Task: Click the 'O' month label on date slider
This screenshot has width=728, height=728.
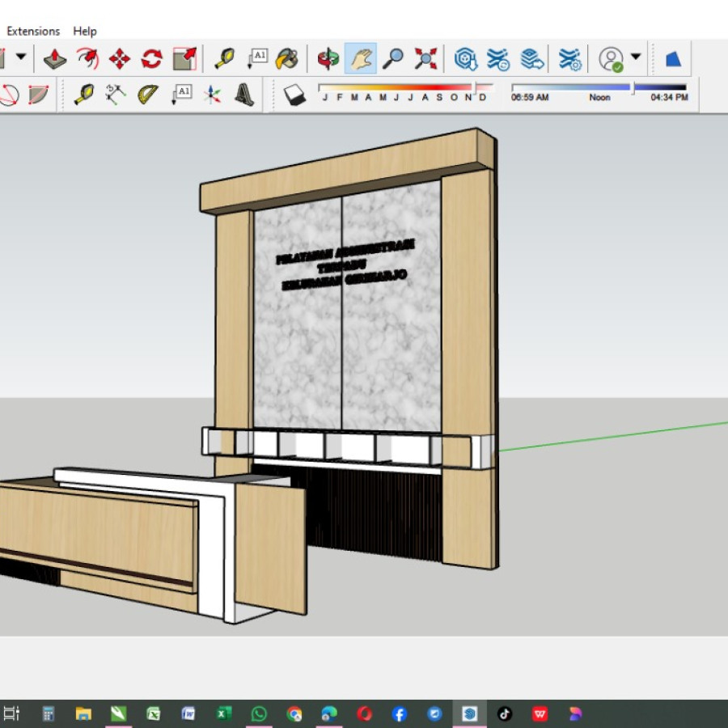Action: coord(454,98)
